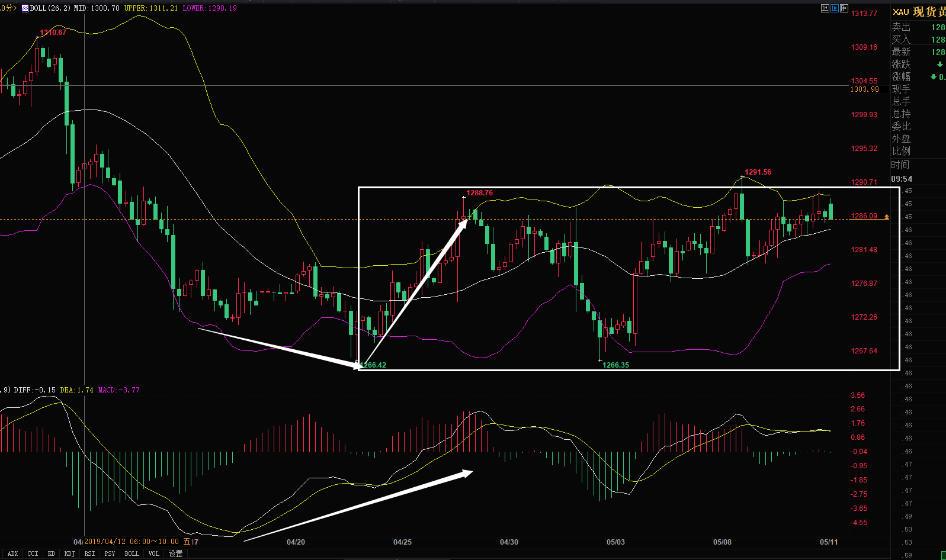Show the VOL volume indicator
Viewport: 946px width, 560px height.
154,554
